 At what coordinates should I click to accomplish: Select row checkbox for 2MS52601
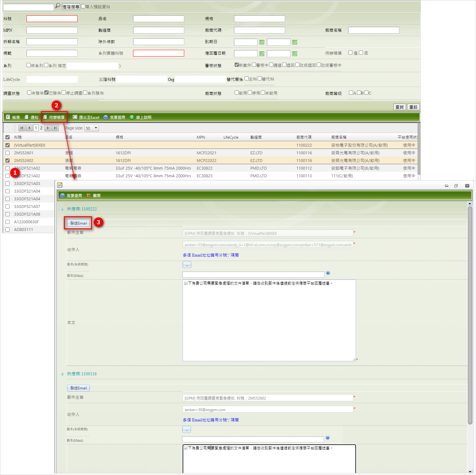coord(8,153)
